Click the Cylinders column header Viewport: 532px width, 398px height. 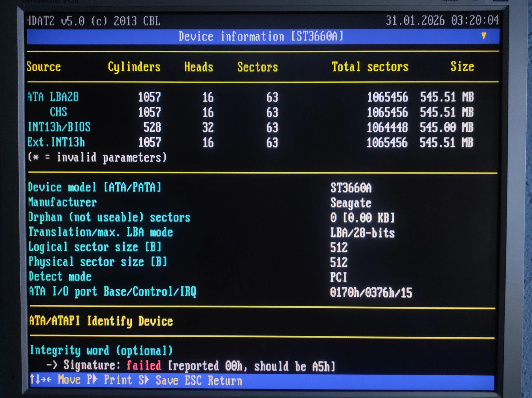click(134, 67)
